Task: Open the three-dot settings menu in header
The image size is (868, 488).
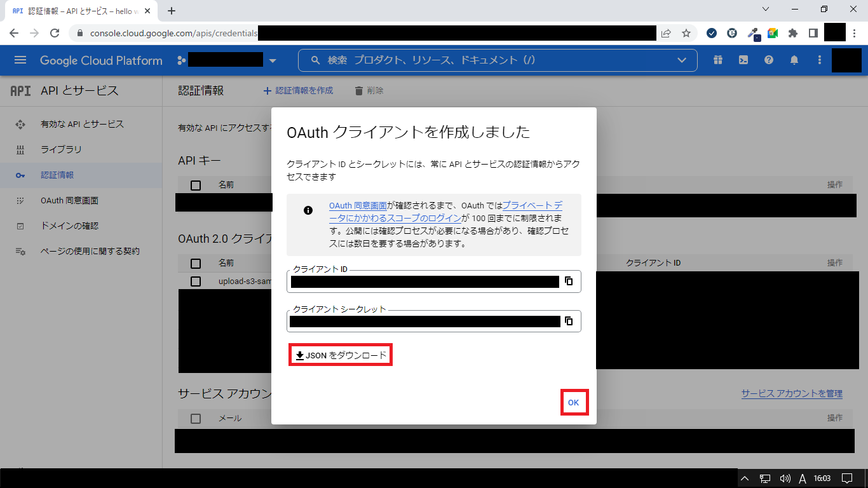Action: 819,60
